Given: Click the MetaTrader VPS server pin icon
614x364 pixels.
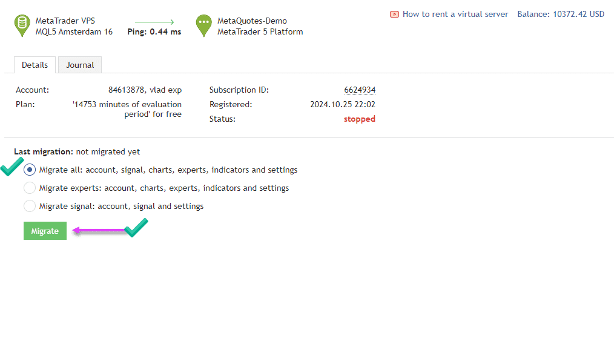Looking at the screenshot, I should coord(22,25).
